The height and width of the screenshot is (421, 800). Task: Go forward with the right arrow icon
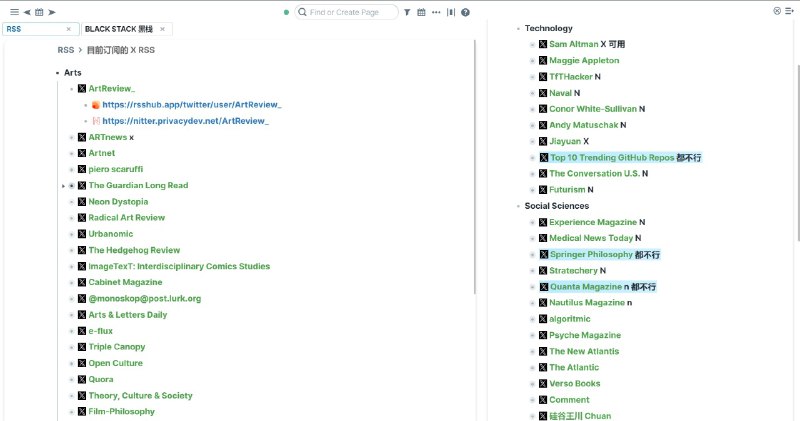pyautogui.click(x=52, y=12)
